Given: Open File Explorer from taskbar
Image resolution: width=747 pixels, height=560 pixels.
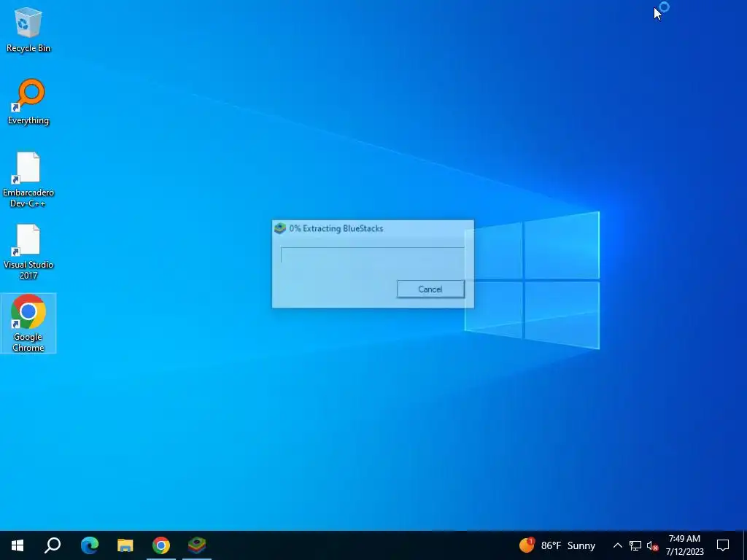Looking at the screenshot, I should [125, 545].
